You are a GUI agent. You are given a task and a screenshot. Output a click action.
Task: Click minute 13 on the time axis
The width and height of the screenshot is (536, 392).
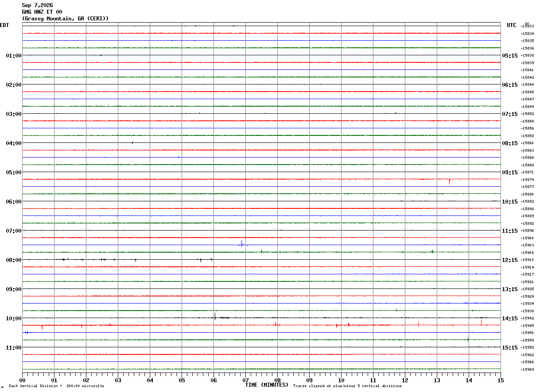pyautogui.click(x=437, y=380)
